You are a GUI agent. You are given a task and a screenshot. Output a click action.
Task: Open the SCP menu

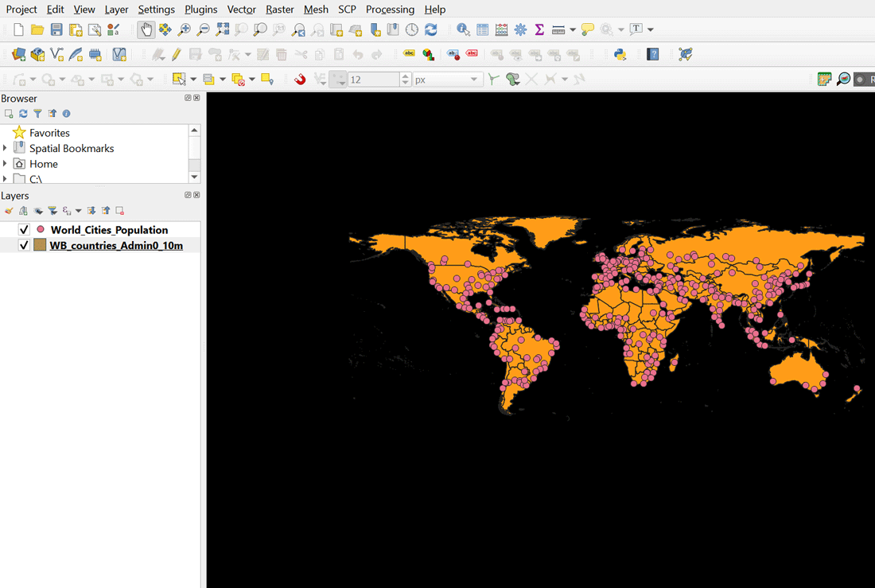(347, 10)
